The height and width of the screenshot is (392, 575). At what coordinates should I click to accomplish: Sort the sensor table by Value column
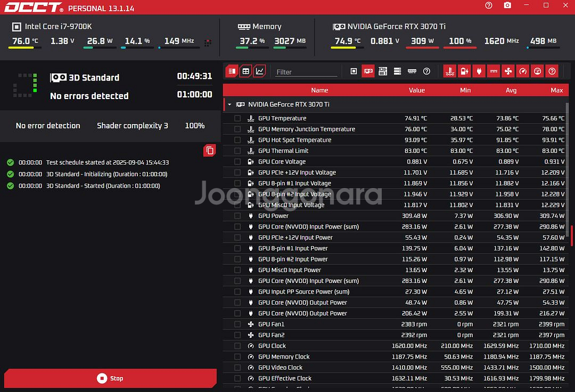(416, 90)
